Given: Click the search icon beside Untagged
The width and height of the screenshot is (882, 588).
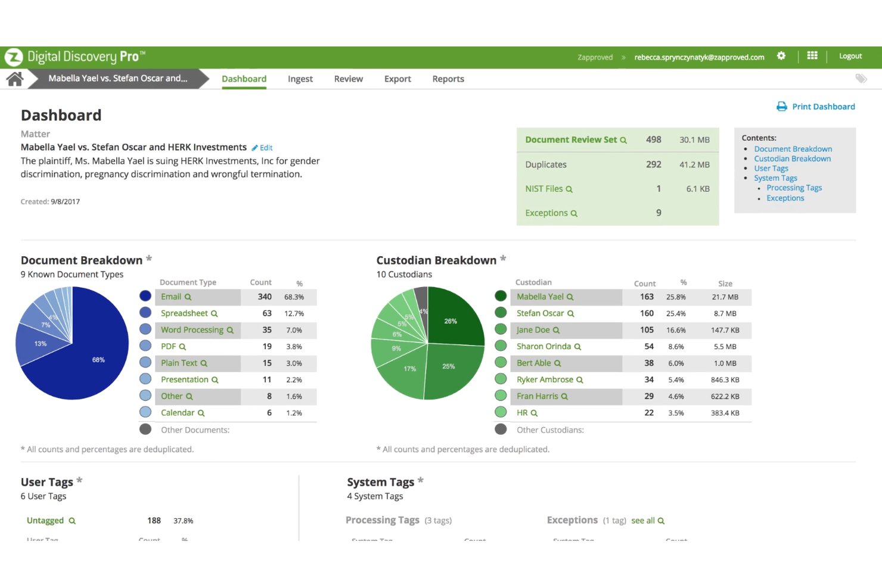Looking at the screenshot, I should point(72,521).
